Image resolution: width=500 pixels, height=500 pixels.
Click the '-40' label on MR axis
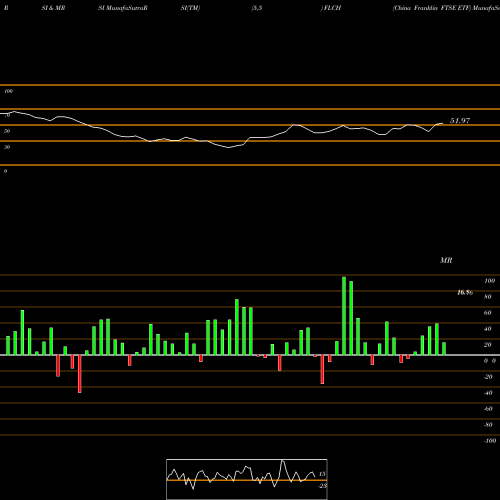(488, 393)
